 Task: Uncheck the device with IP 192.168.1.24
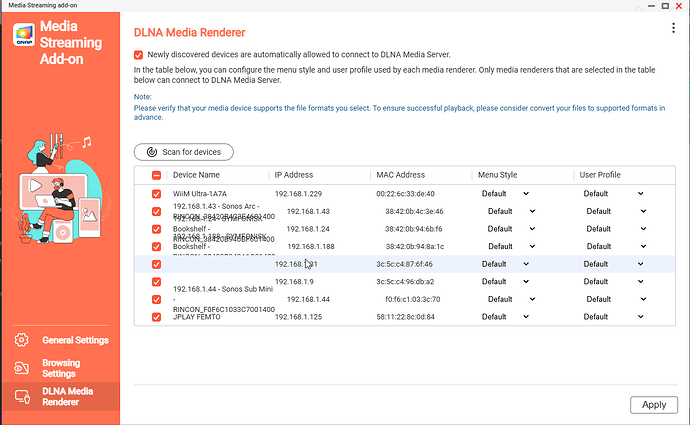click(156, 229)
